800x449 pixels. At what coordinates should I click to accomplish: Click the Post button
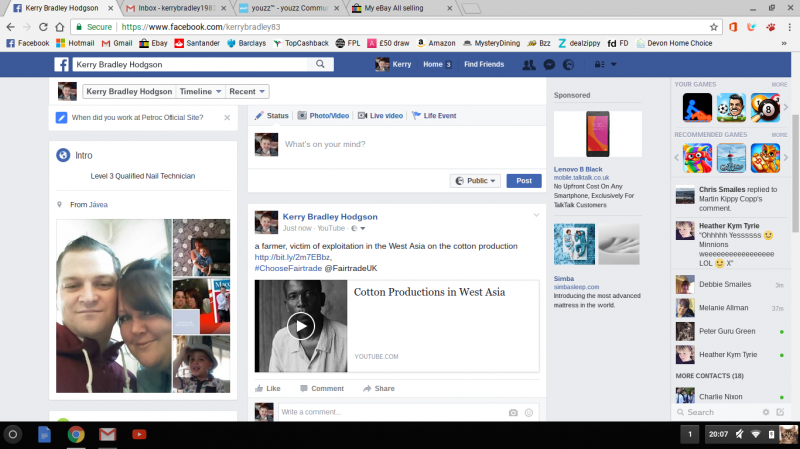click(x=524, y=181)
